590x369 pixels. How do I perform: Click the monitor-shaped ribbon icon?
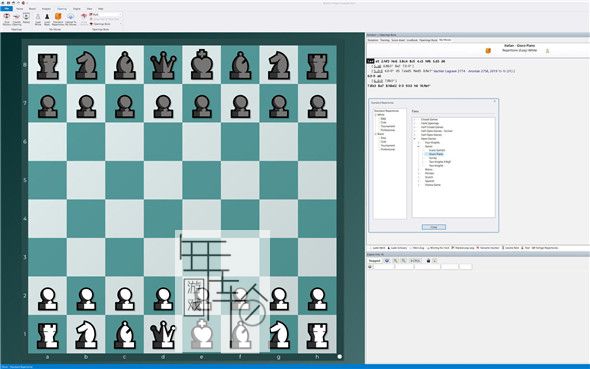tap(26, 16)
